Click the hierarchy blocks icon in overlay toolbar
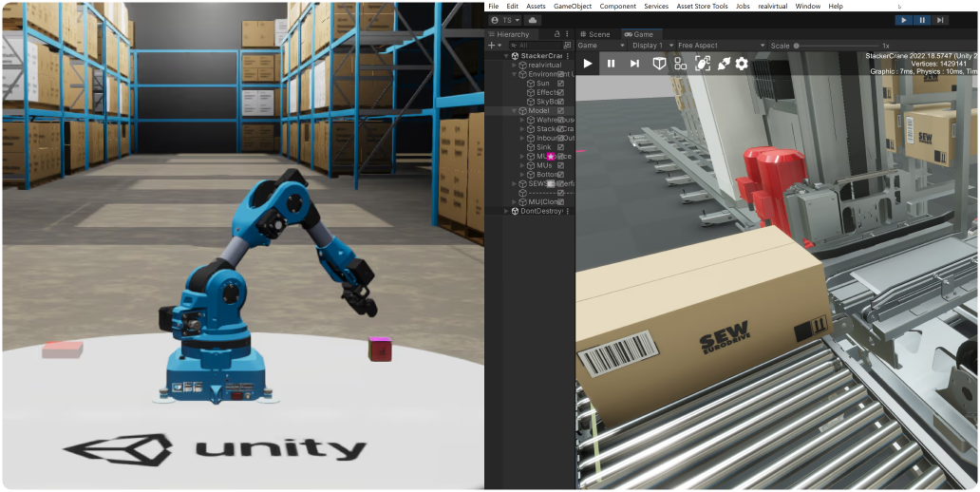Viewport: 980px width, 492px height. (x=680, y=63)
